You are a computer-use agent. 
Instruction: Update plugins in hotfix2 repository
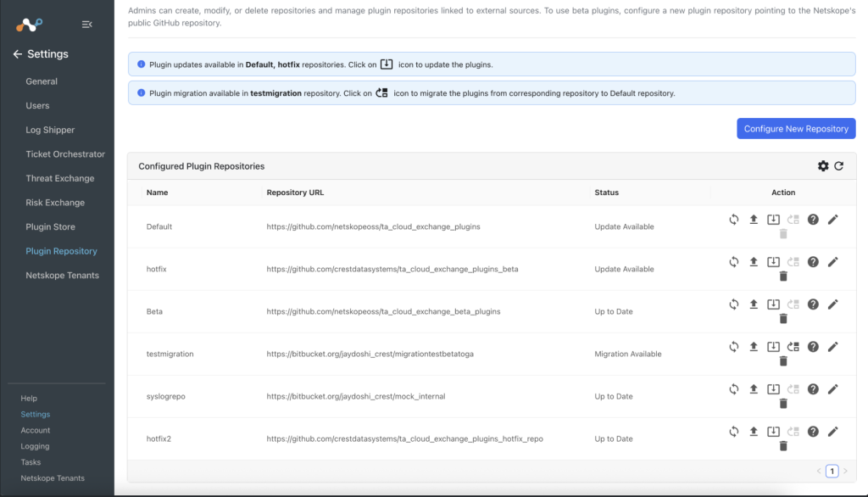coord(773,432)
